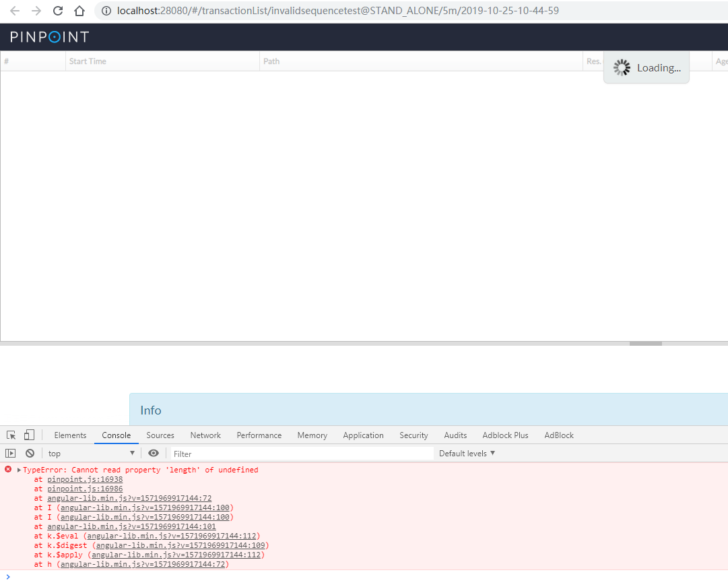728x585 pixels.
Task: Open the k.$eval angular-lib link
Action: (x=172, y=536)
